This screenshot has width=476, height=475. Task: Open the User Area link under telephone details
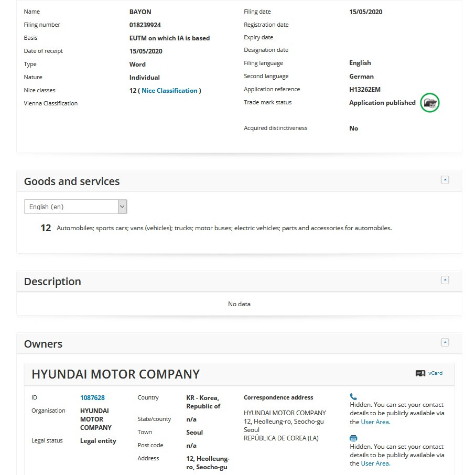coord(374,422)
